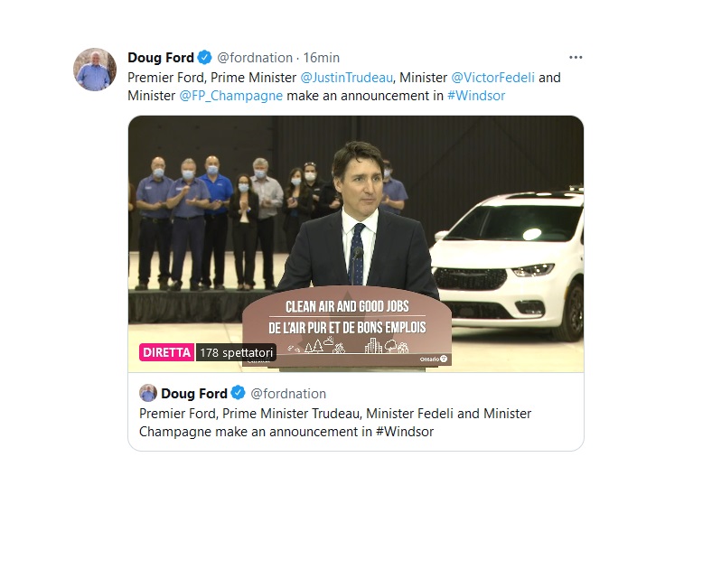Click the DIRETTA live badge

[x=166, y=352]
